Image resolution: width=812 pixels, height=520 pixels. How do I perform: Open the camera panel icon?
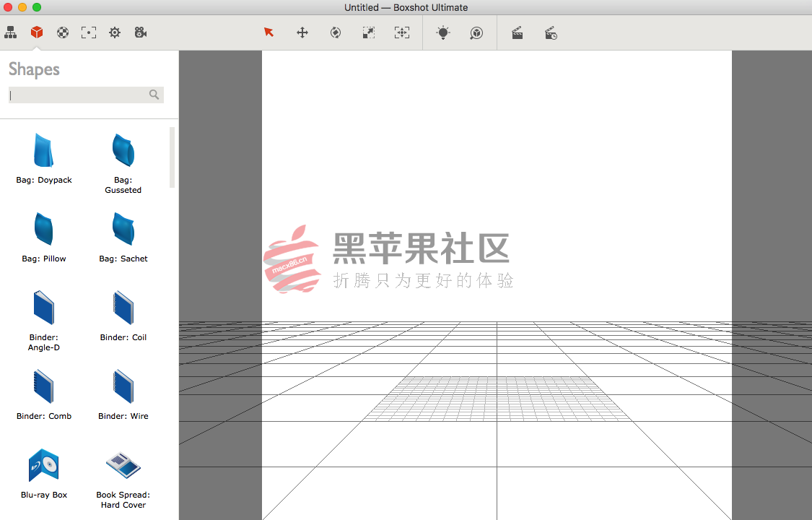140,32
